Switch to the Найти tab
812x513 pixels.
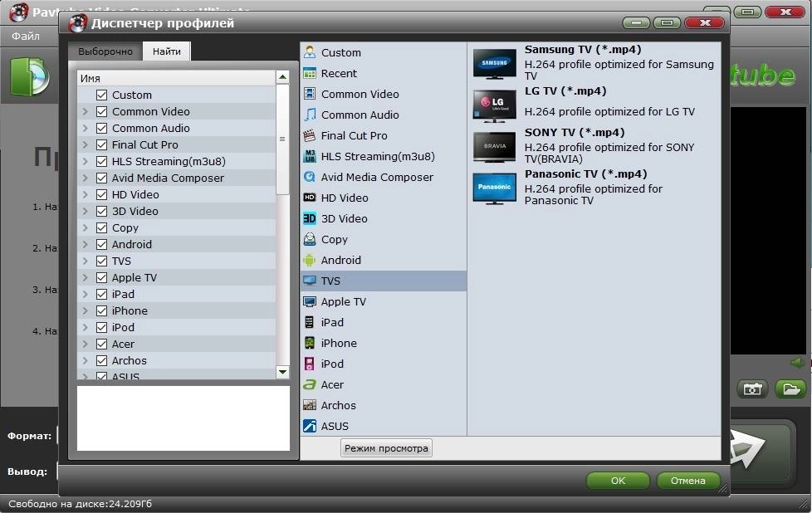pyautogui.click(x=167, y=51)
